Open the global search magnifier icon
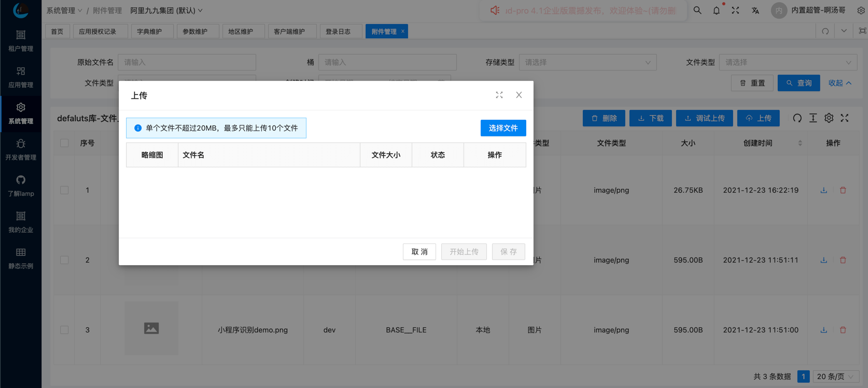Image resolution: width=868 pixels, height=388 pixels. pyautogui.click(x=697, y=10)
